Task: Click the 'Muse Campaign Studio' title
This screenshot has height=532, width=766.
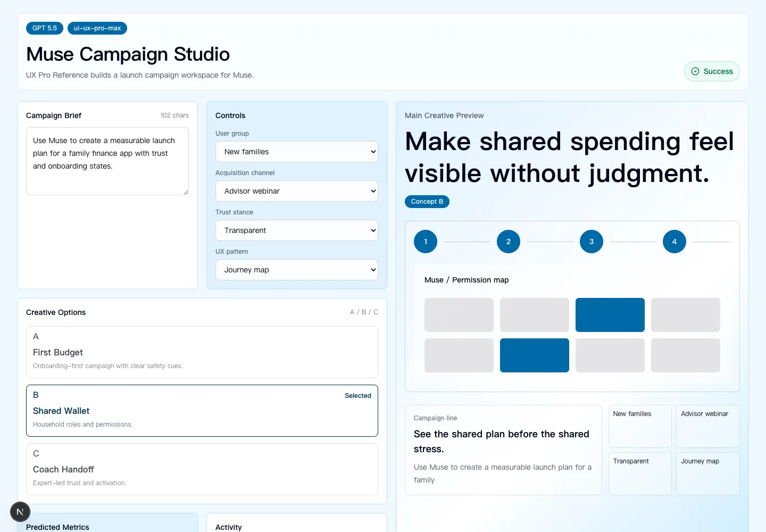Action: click(128, 54)
